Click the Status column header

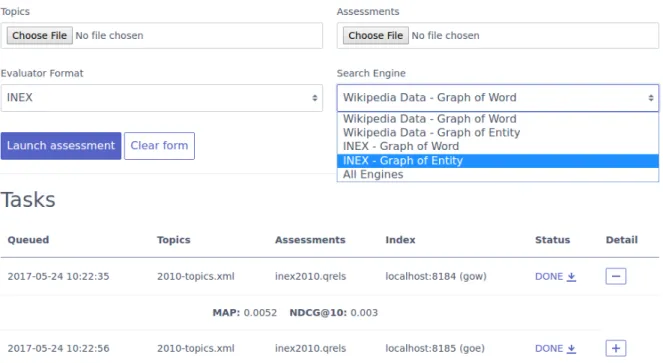click(553, 240)
